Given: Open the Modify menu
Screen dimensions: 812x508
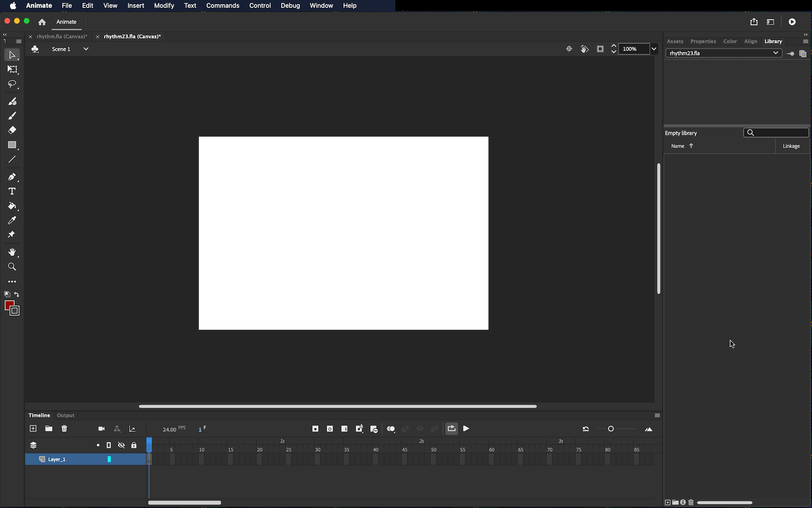Looking at the screenshot, I should [x=164, y=6].
